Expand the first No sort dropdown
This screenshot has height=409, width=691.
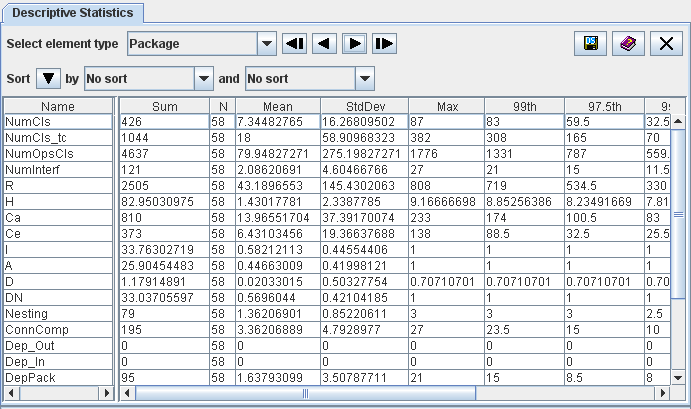click(x=204, y=78)
